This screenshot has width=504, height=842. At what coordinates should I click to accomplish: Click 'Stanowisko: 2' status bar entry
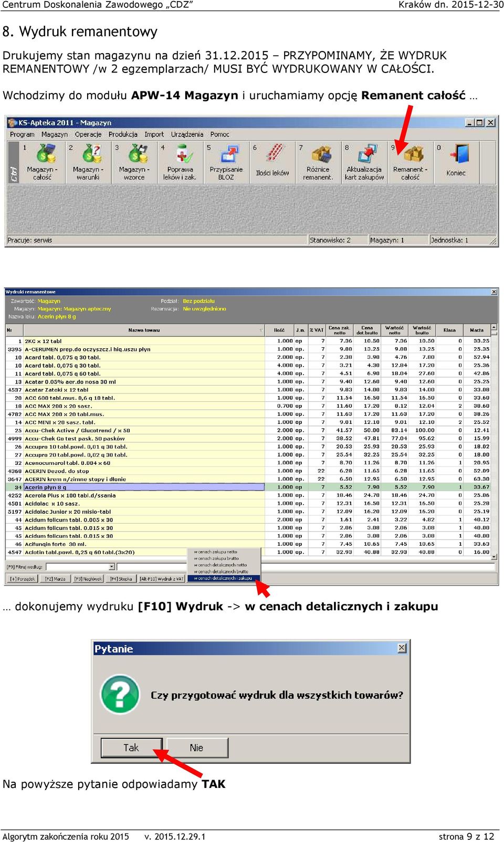(x=338, y=240)
